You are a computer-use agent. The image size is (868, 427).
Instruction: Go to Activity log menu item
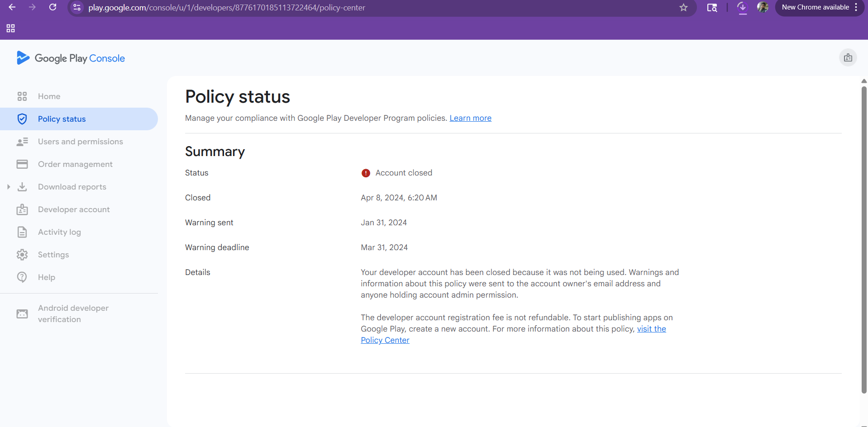[x=59, y=232]
